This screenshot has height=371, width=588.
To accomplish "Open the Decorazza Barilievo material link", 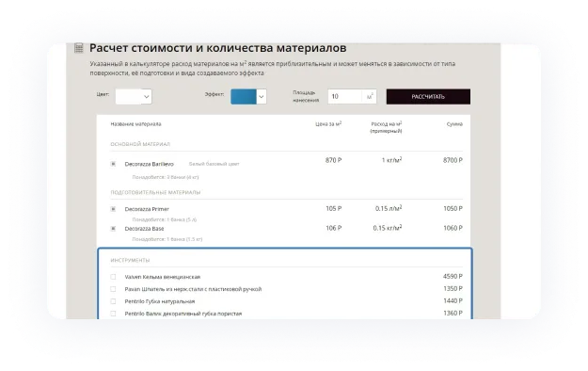I will pyautogui.click(x=150, y=164).
